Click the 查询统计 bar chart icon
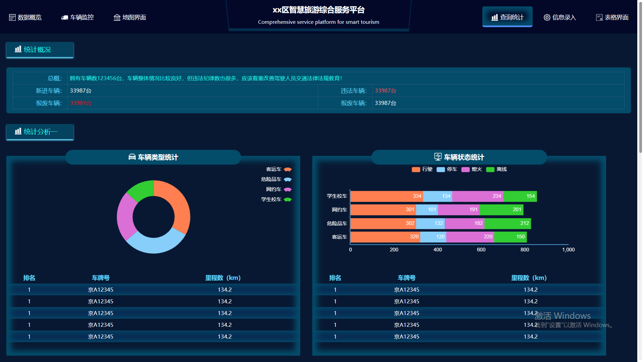Viewport: 644px width, 362px height. pos(494,17)
